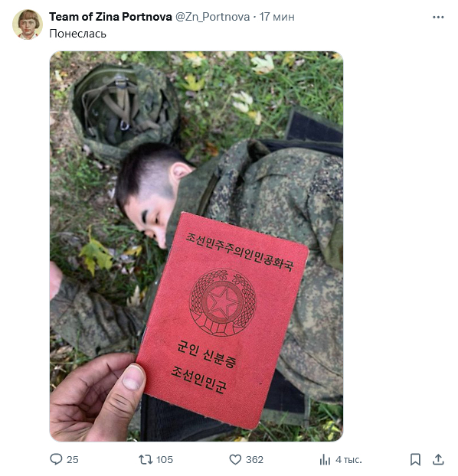Click the like count 362

click(254, 460)
